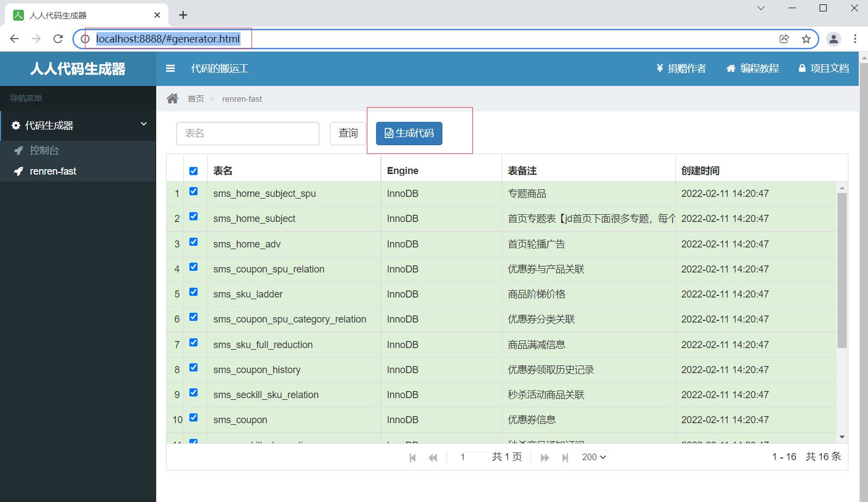This screenshot has height=502, width=868.
Task: Jump to the last page icon
Action: [565, 457]
